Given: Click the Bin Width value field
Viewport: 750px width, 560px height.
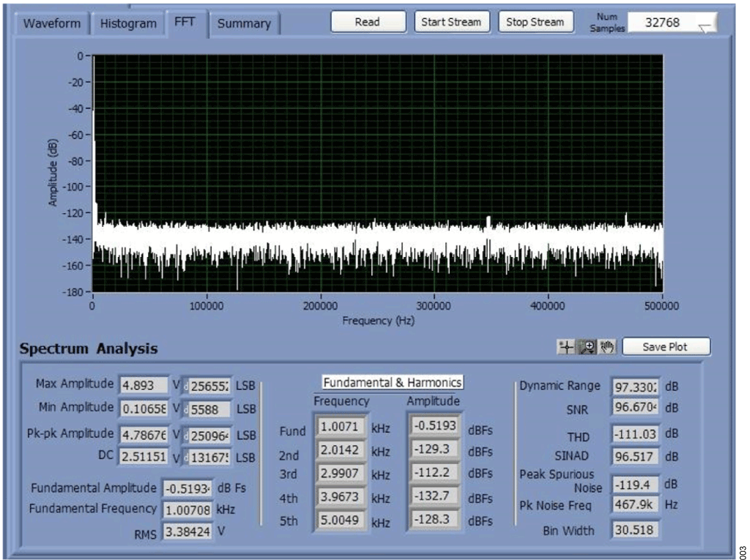Looking at the screenshot, I should point(634,530).
